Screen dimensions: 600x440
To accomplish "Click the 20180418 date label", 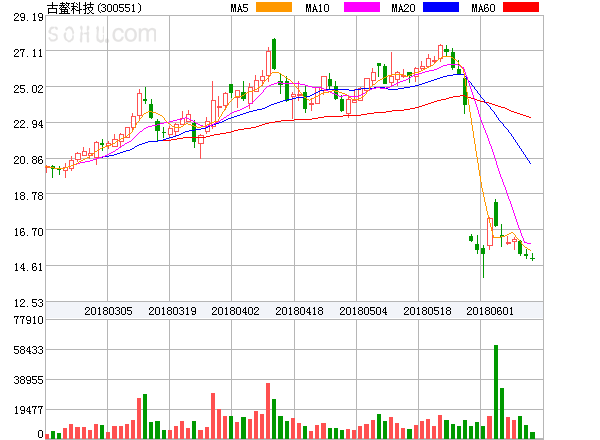I will (x=299, y=311).
